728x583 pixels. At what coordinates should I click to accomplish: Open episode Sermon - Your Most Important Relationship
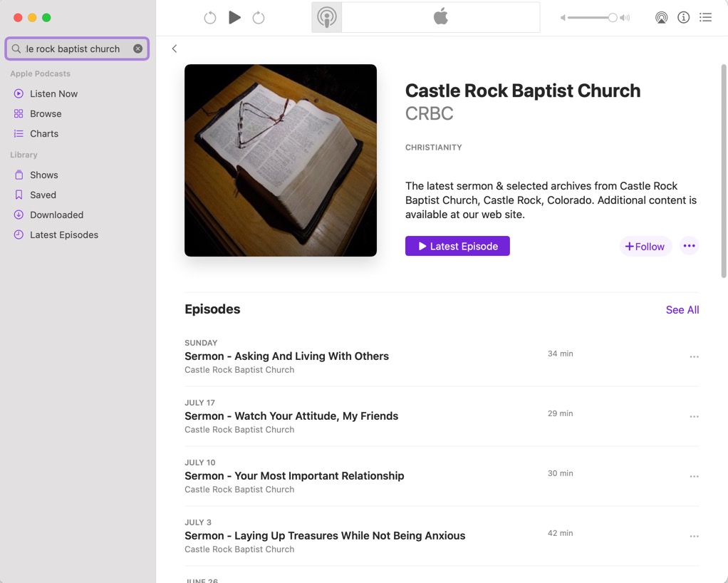pyautogui.click(x=294, y=475)
